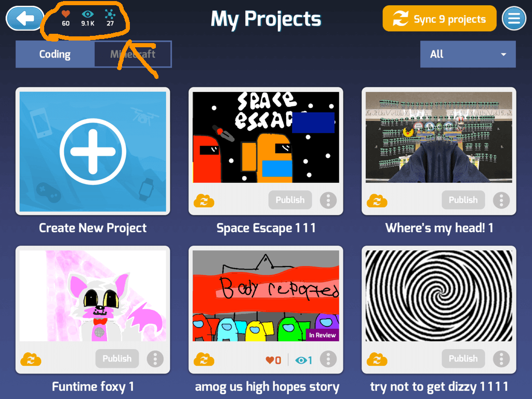Viewport: 532px width, 399px height.
Task: Go back using the arrow button
Action: (x=25, y=18)
